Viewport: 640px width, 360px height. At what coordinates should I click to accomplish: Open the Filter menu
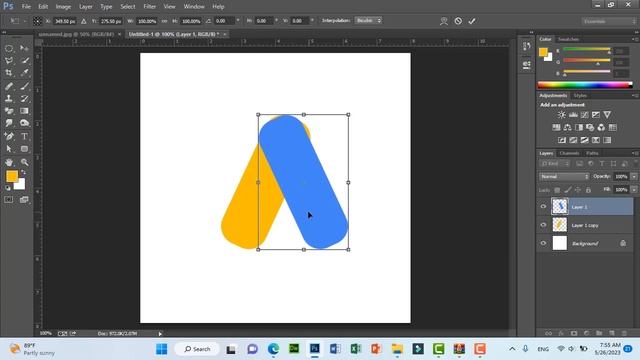pos(149,7)
